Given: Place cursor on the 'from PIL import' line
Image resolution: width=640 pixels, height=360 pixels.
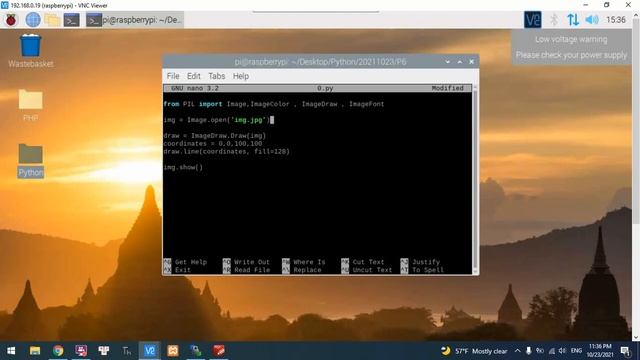Looking at the screenshot, I should [x=273, y=104].
